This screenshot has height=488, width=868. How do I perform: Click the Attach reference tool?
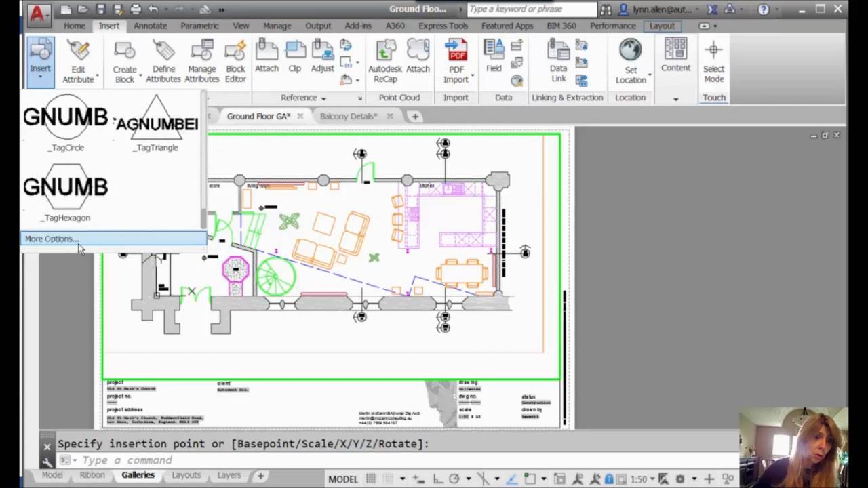pyautogui.click(x=267, y=57)
